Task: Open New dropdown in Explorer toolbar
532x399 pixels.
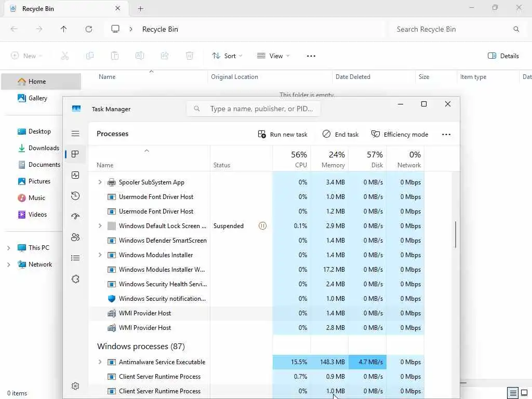Action: [27, 56]
